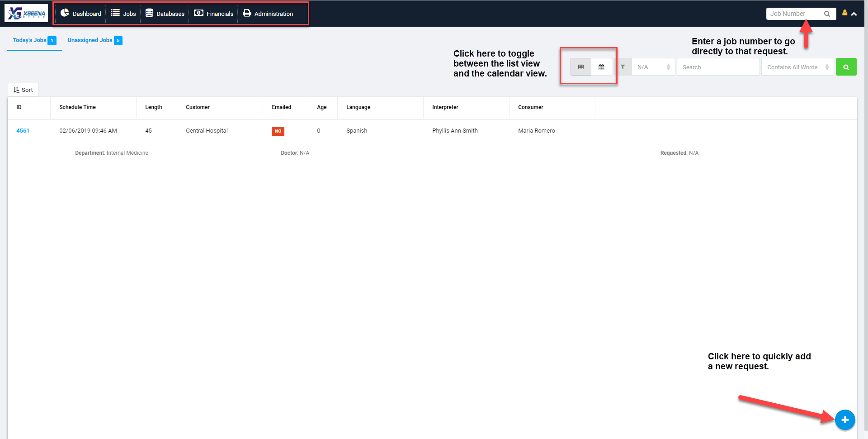Switch to list view
This screenshot has width=868, height=439.
coord(581,67)
